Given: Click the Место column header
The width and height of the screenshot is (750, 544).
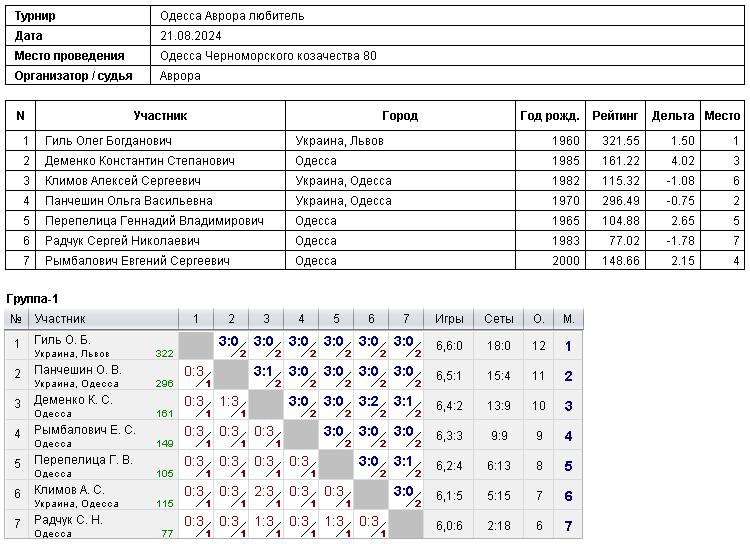Looking at the screenshot, I should point(722,116).
